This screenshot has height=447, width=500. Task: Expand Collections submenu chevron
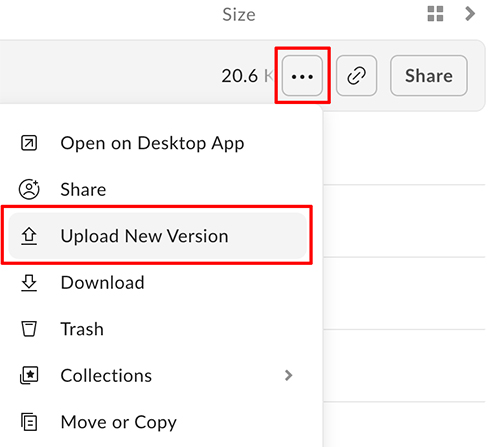289,375
